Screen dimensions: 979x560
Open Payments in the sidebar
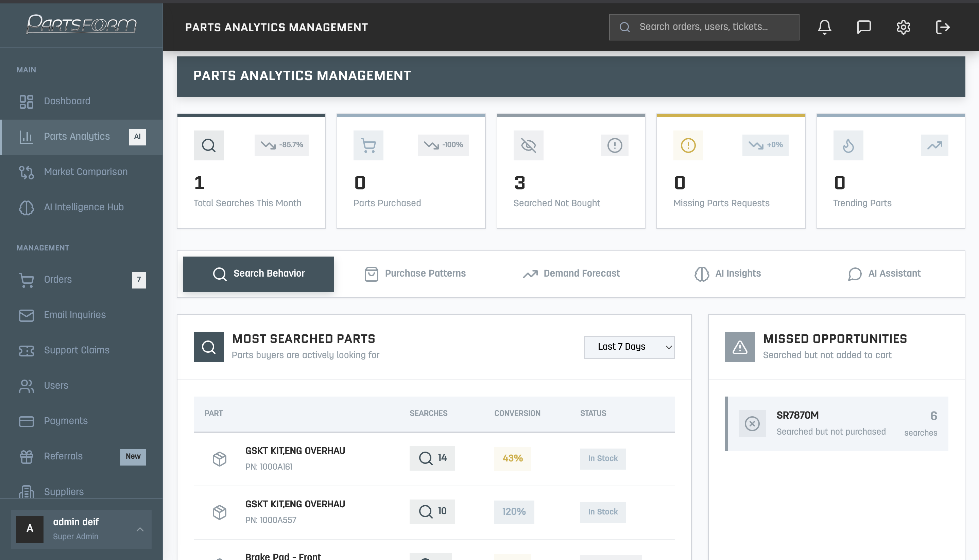(82, 422)
